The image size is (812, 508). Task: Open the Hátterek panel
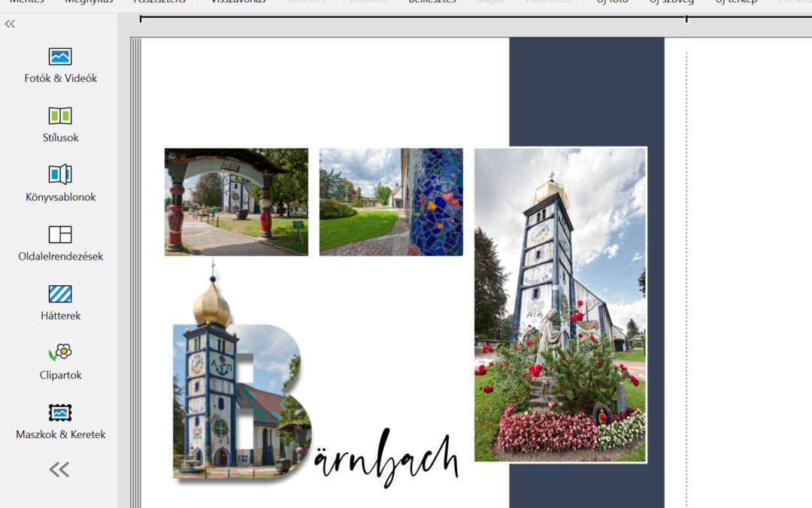pos(60,303)
